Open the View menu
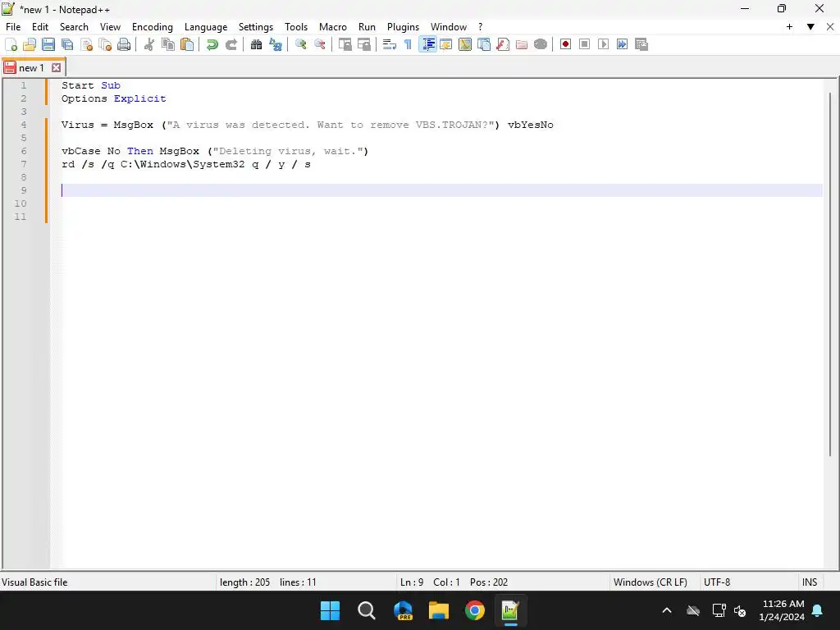 pyautogui.click(x=110, y=27)
